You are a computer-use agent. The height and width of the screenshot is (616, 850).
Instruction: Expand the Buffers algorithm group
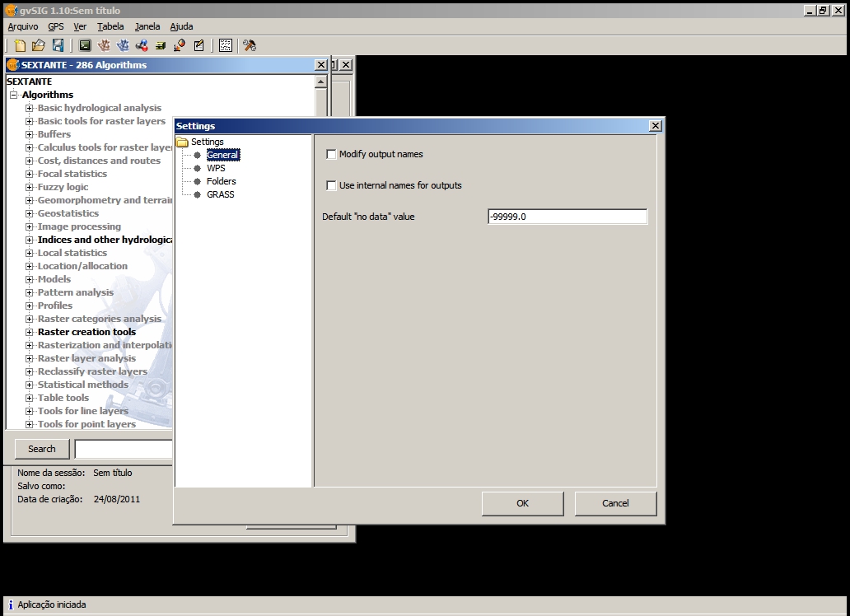point(30,134)
